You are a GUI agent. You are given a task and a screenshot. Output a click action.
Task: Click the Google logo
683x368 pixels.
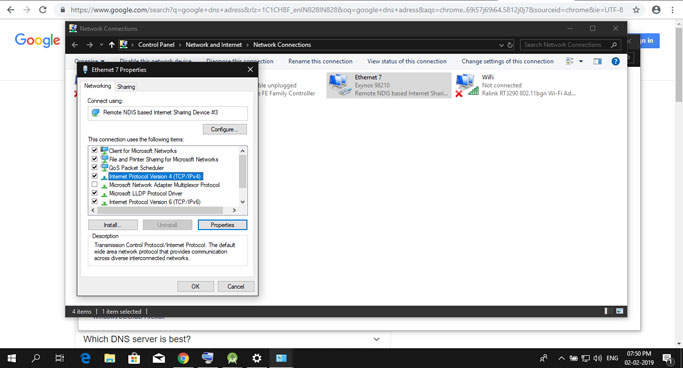[x=37, y=40]
